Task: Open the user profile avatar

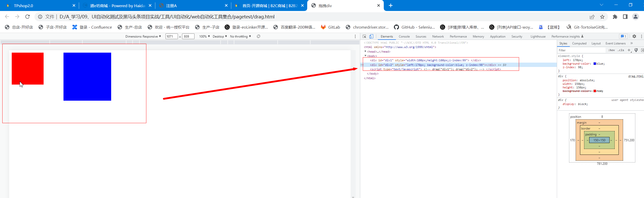Action: coord(635,17)
